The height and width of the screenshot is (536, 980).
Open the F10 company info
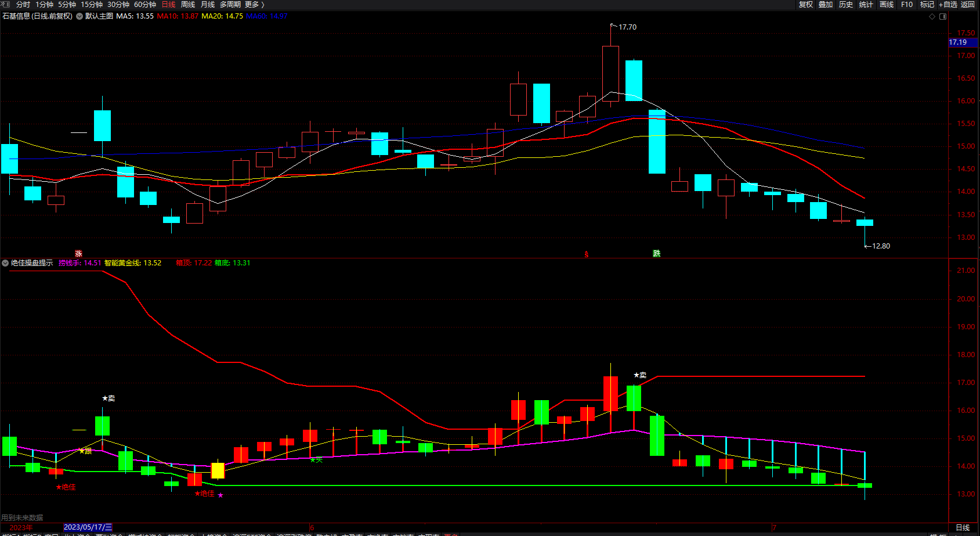point(907,5)
